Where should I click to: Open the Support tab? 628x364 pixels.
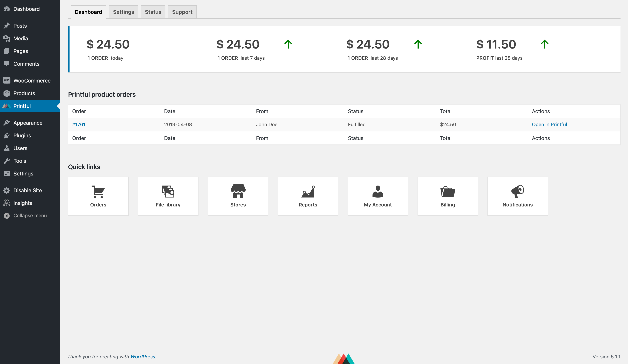coord(182,12)
